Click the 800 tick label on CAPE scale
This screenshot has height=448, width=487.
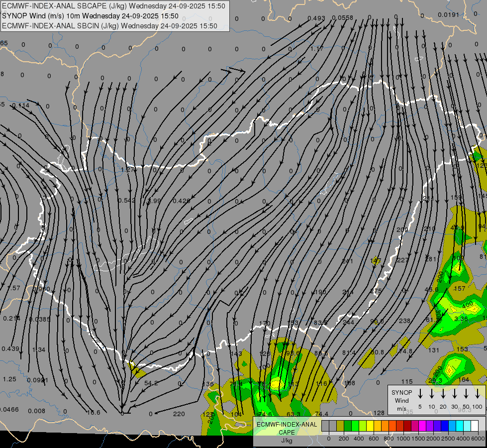[389, 439]
